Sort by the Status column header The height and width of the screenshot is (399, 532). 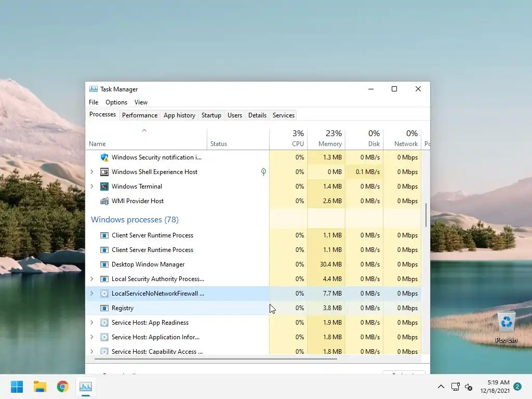point(238,139)
